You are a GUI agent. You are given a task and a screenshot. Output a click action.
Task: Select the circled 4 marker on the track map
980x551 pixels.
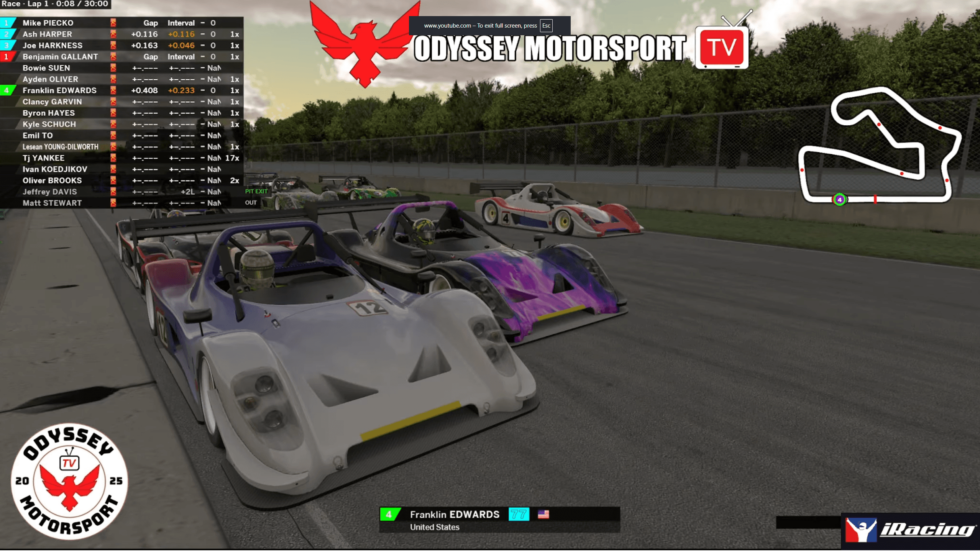839,200
